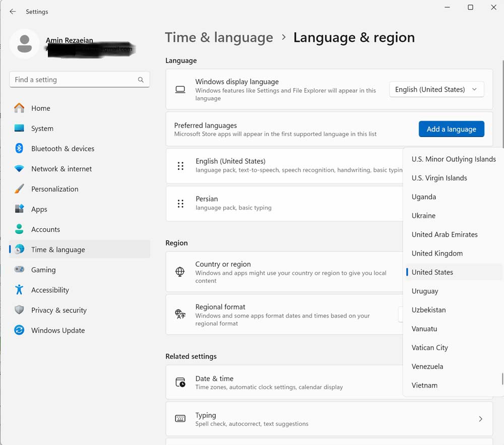
Task: Open Windows display language dropdown
Action: (436, 89)
